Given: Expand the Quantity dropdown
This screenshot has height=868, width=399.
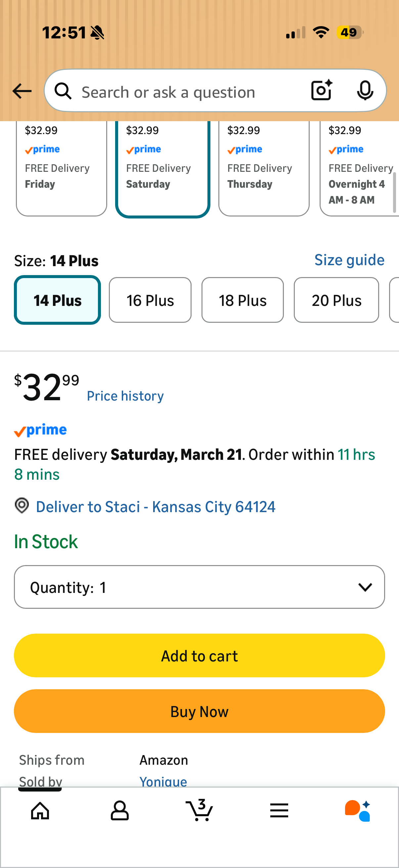Looking at the screenshot, I should click(199, 587).
